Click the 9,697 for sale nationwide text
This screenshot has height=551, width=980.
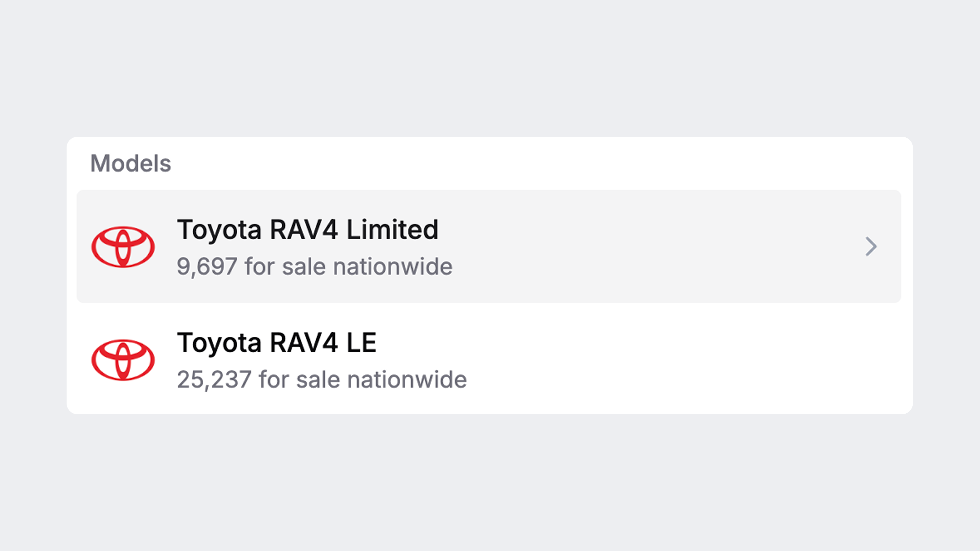(x=315, y=266)
